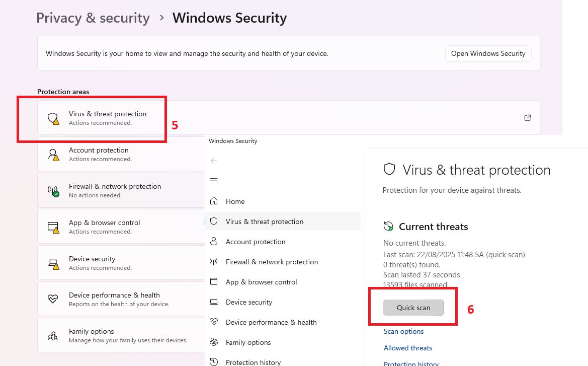Viewport: 588px width, 366px height.
Task: Select Firewall & network protection in the sidebar
Action: coord(282,262)
